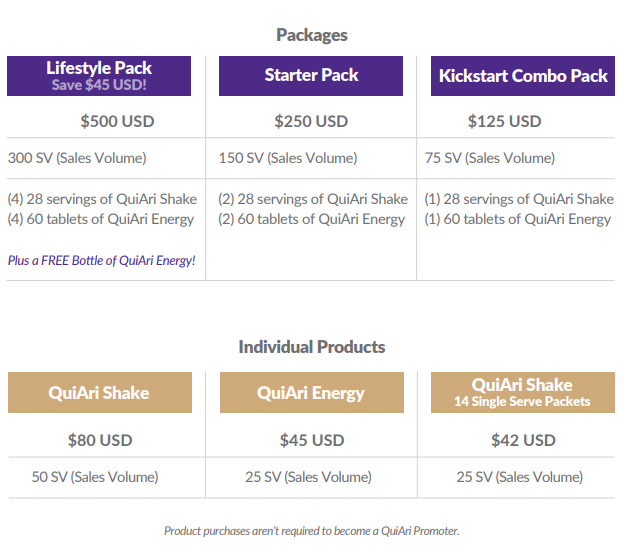Click the product purchases disclaimer note
This screenshot has width=624, height=558.
[312, 531]
